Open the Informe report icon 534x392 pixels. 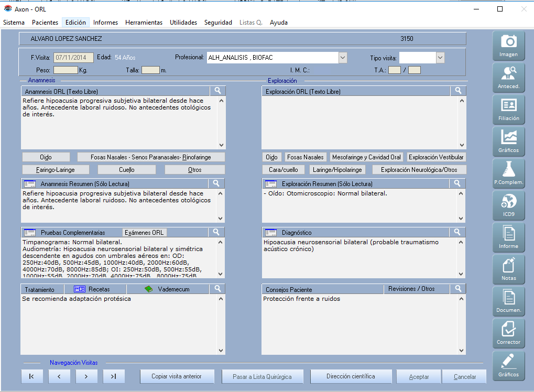click(508, 237)
